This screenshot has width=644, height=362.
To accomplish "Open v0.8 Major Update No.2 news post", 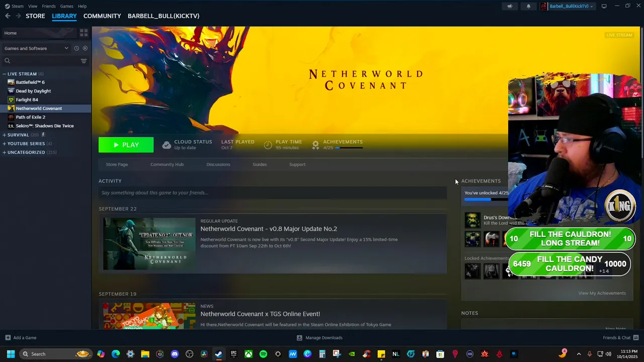I will point(269,229).
